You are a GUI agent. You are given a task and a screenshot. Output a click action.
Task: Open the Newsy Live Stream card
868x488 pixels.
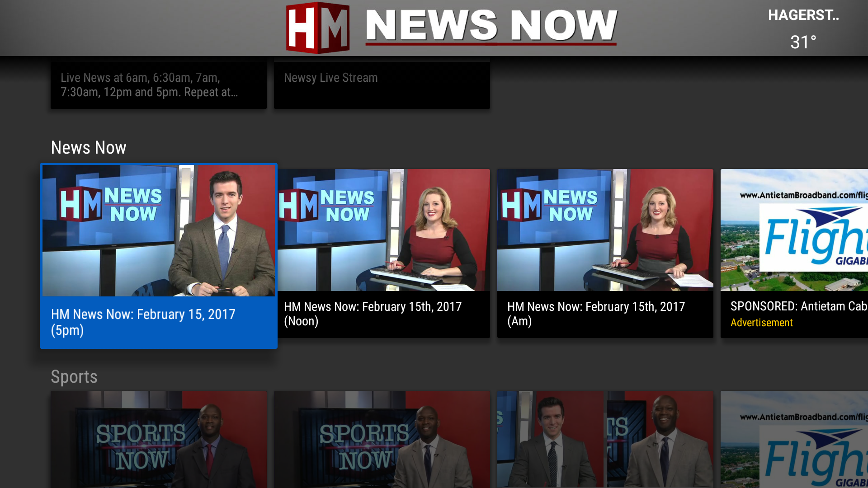pyautogui.click(x=382, y=84)
